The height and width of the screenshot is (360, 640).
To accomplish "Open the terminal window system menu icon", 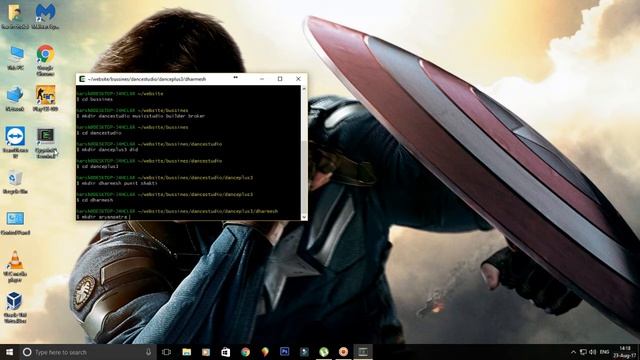I will pos(82,79).
